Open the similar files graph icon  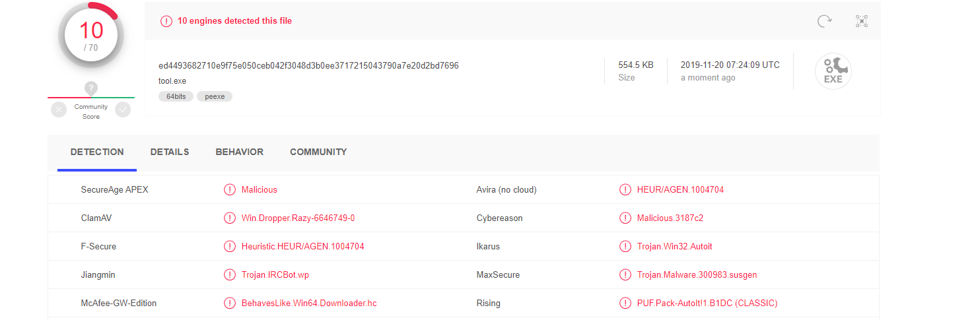(861, 21)
